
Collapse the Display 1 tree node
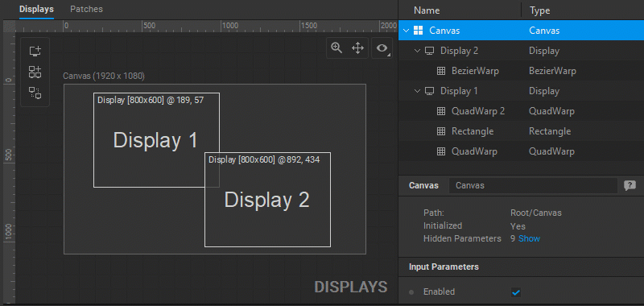coord(418,91)
